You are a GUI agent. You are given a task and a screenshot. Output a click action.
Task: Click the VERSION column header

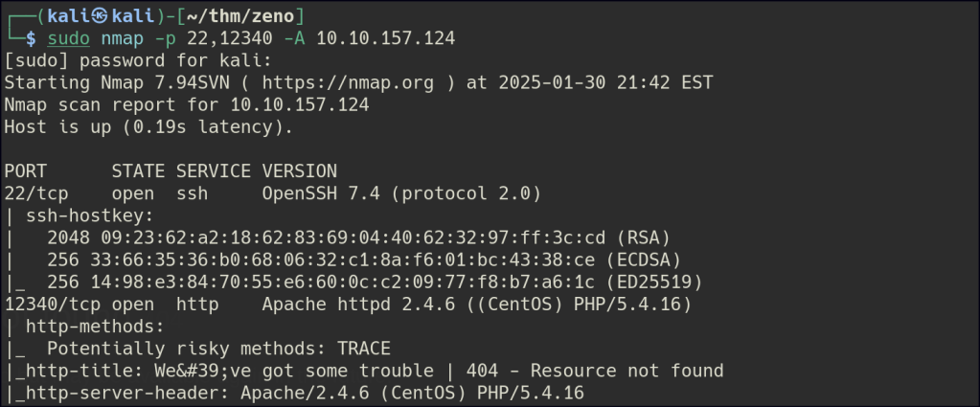pyautogui.click(x=299, y=171)
